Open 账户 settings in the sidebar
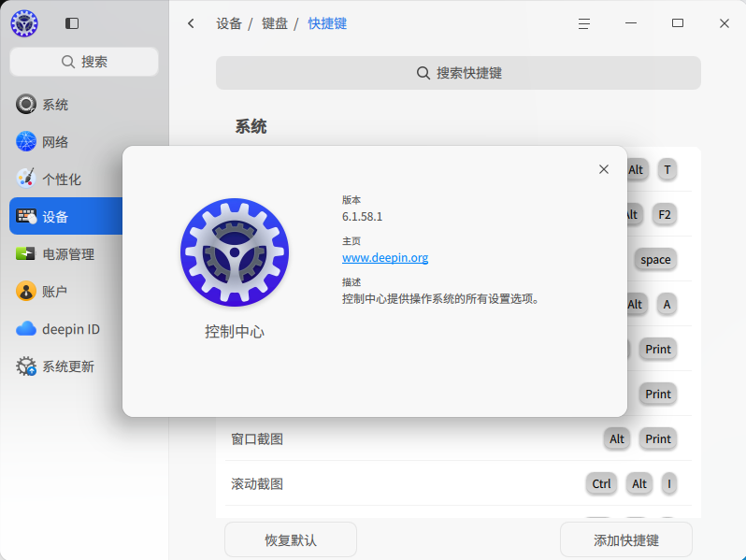Image resolution: width=746 pixels, height=560 pixels. pyautogui.click(x=65, y=291)
